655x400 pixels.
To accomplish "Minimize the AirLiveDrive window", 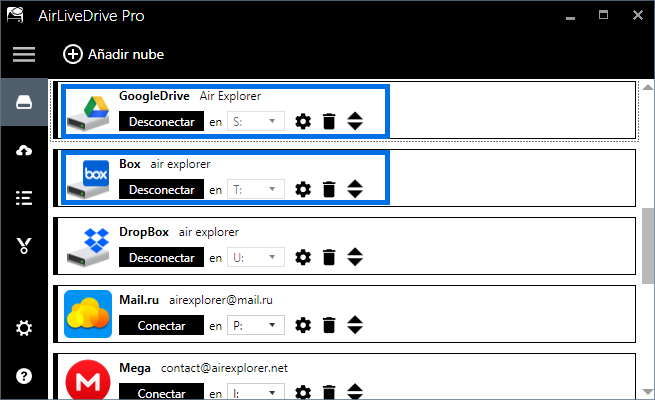I will 571,16.
